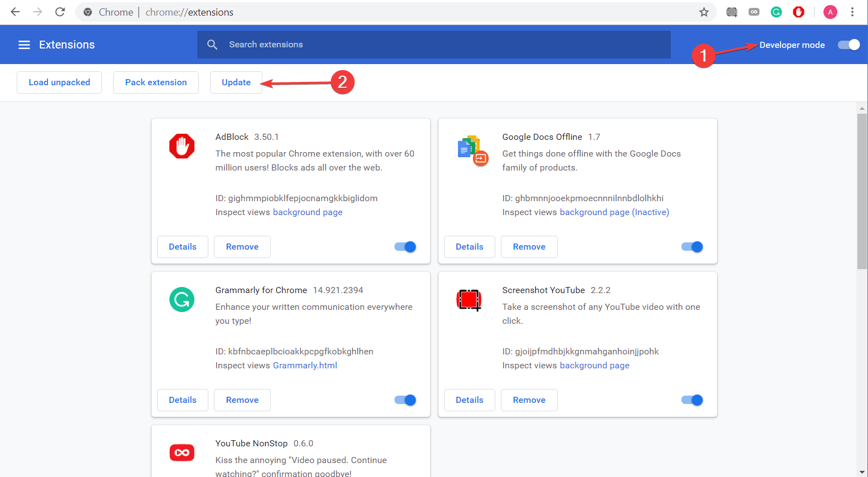Viewport: 868px width, 477px height.
Task: Open the Extensions hamburger menu
Action: tap(24, 45)
